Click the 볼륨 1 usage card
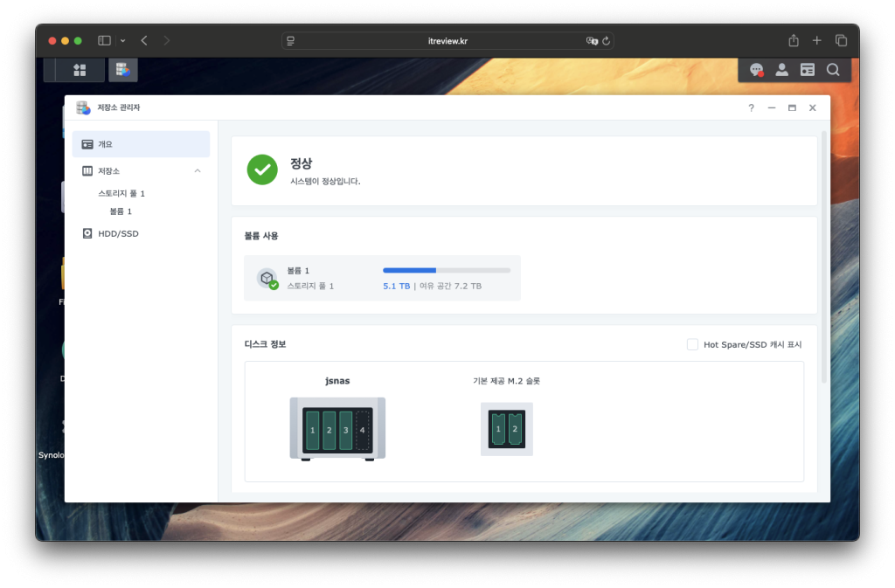This screenshot has width=895, height=588. tap(382, 278)
